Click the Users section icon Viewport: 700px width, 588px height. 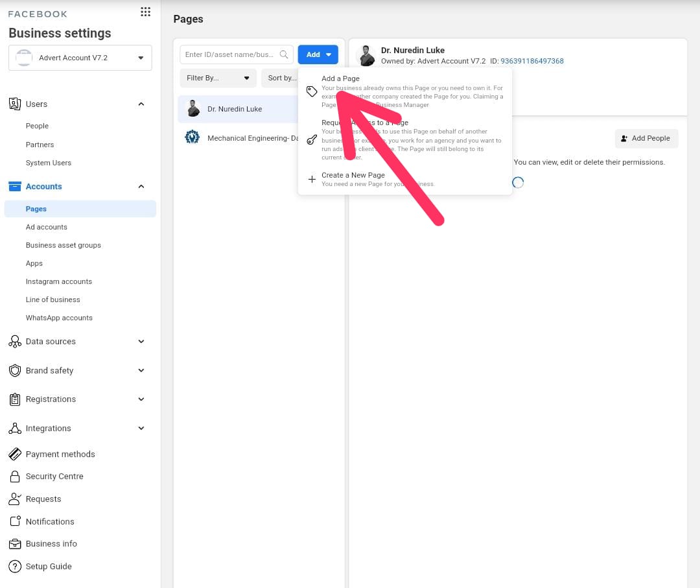(15, 104)
